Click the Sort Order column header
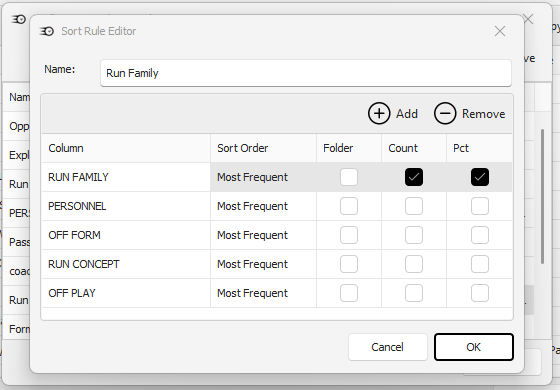The width and height of the screenshot is (560, 390). (263, 148)
